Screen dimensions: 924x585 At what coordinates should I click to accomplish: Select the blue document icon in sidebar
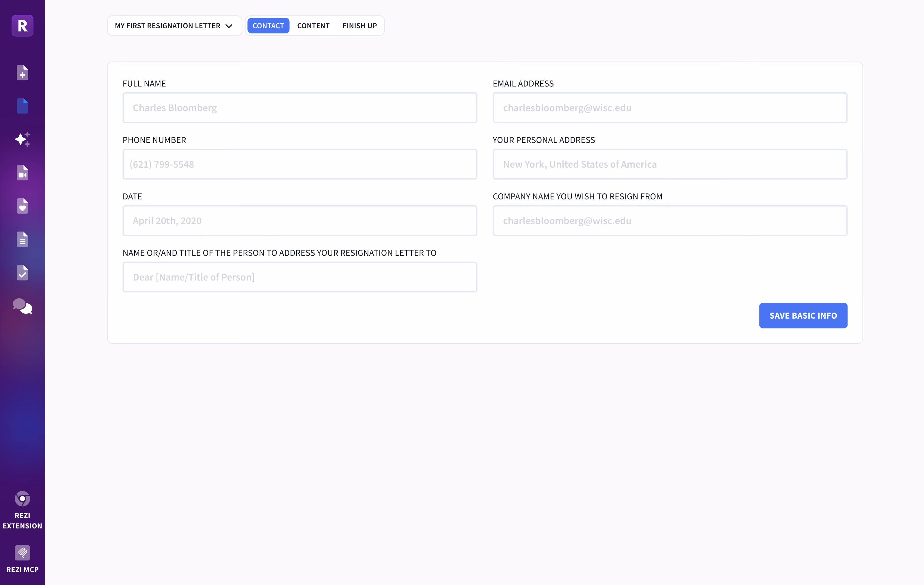[22, 106]
